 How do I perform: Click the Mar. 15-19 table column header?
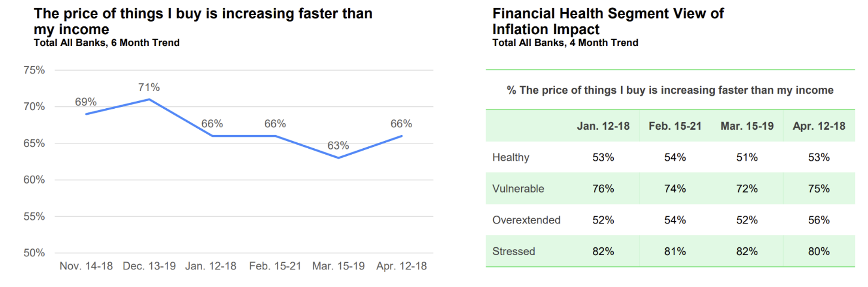tap(747, 126)
